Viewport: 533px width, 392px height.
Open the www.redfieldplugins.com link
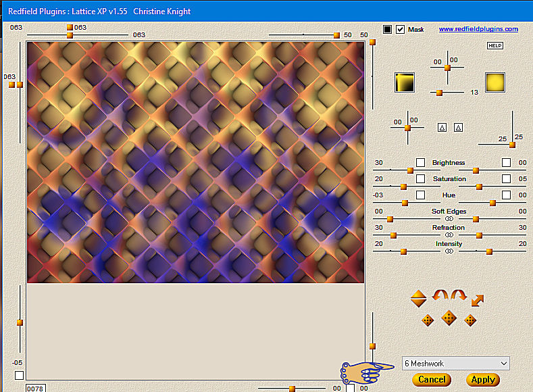478,29
